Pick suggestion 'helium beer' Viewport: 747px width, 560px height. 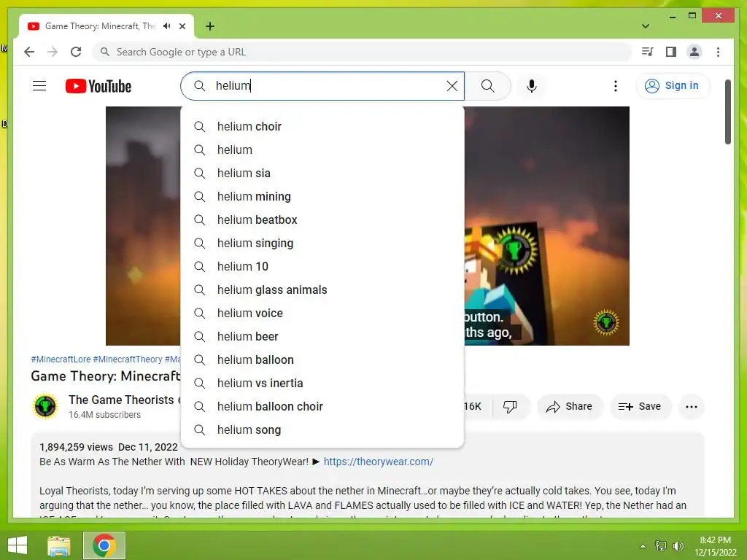point(322,336)
